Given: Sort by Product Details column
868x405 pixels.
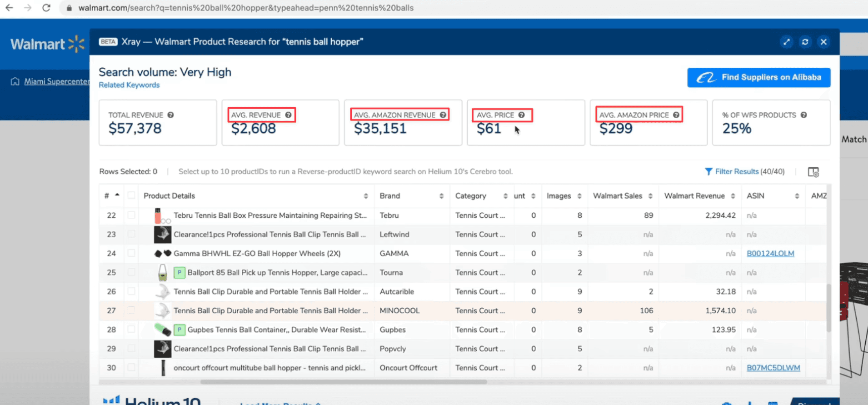Looking at the screenshot, I should pyautogui.click(x=366, y=196).
